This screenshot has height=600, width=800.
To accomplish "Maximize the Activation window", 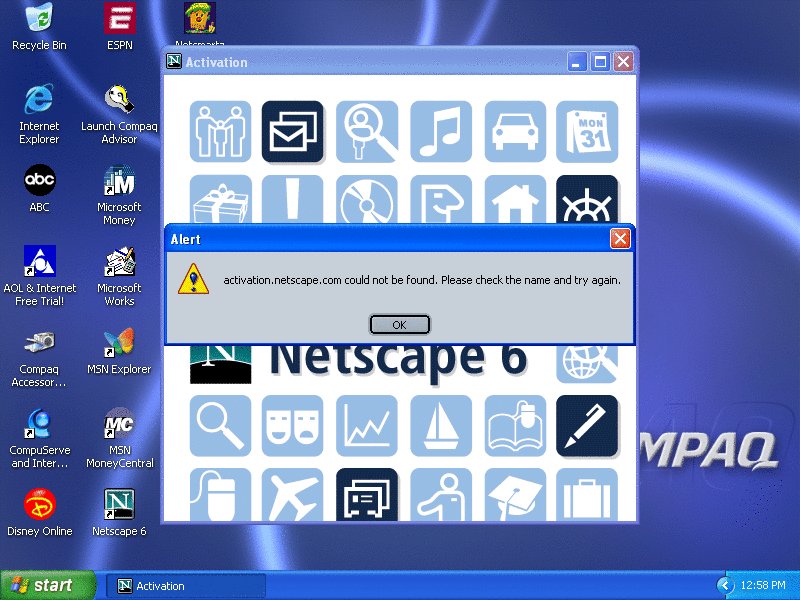I will [x=600, y=62].
